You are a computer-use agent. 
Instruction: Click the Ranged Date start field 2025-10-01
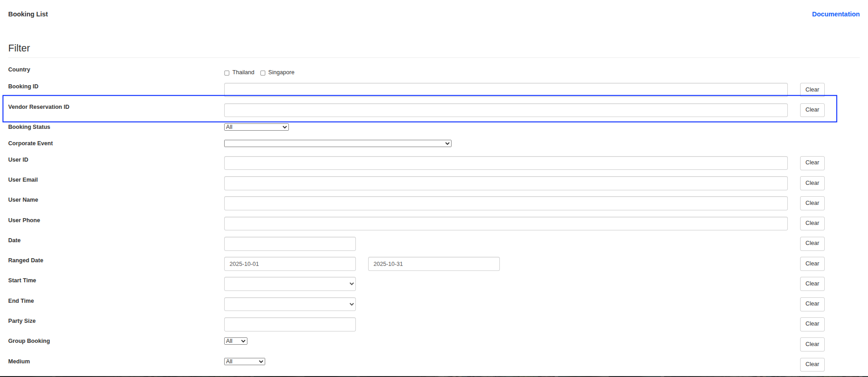290,264
